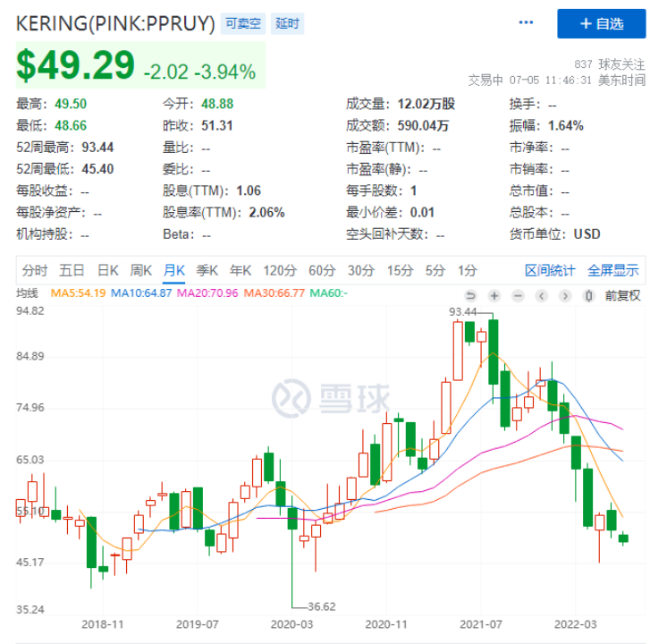
Task: Switch to 分时 chart tab
Action: tap(35, 270)
